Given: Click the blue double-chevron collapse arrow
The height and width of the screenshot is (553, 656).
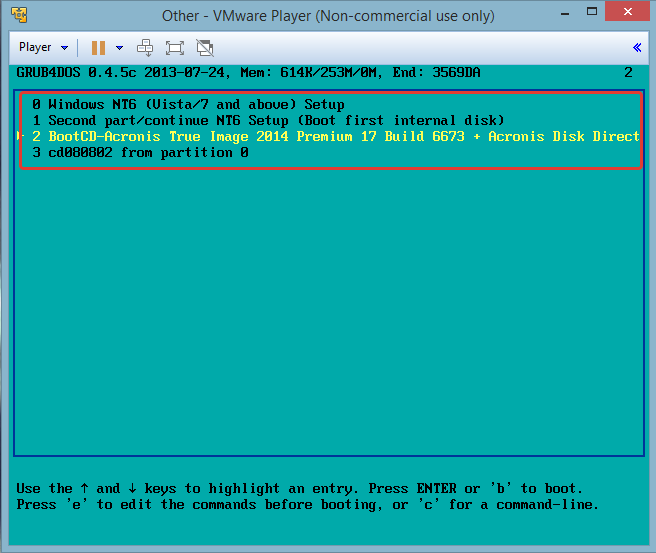Looking at the screenshot, I should [637, 48].
